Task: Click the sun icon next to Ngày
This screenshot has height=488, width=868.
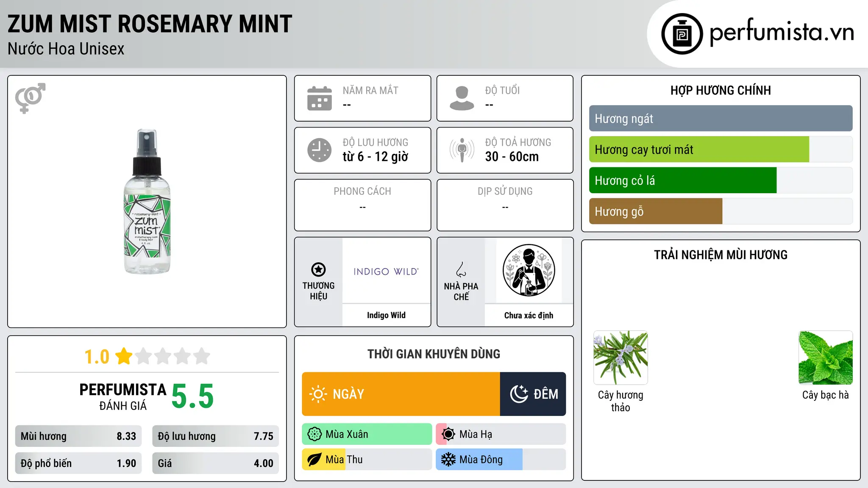Action: click(x=318, y=394)
